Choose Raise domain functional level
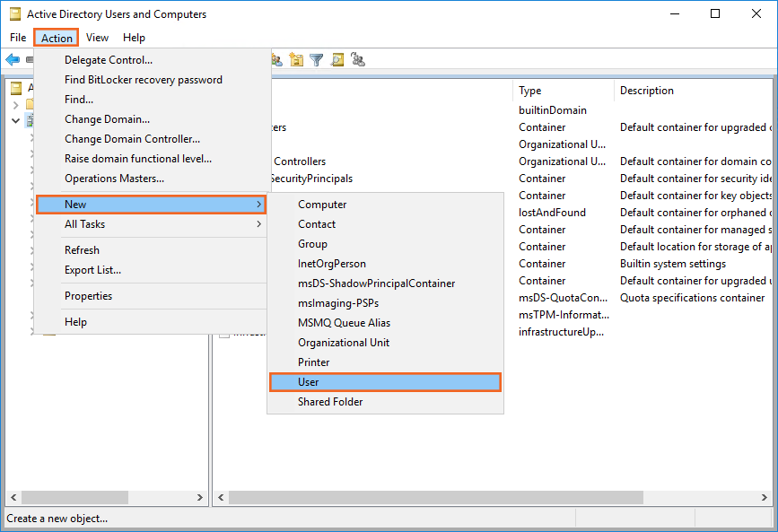 point(138,159)
